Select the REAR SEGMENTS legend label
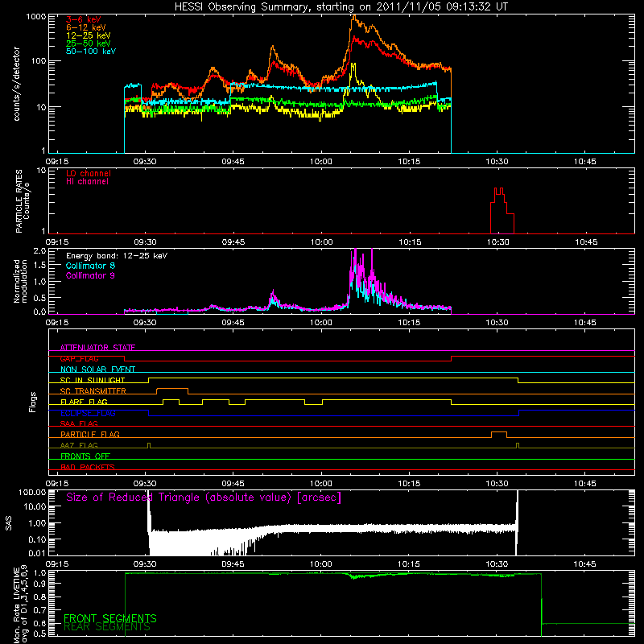 [x=107, y=626]
